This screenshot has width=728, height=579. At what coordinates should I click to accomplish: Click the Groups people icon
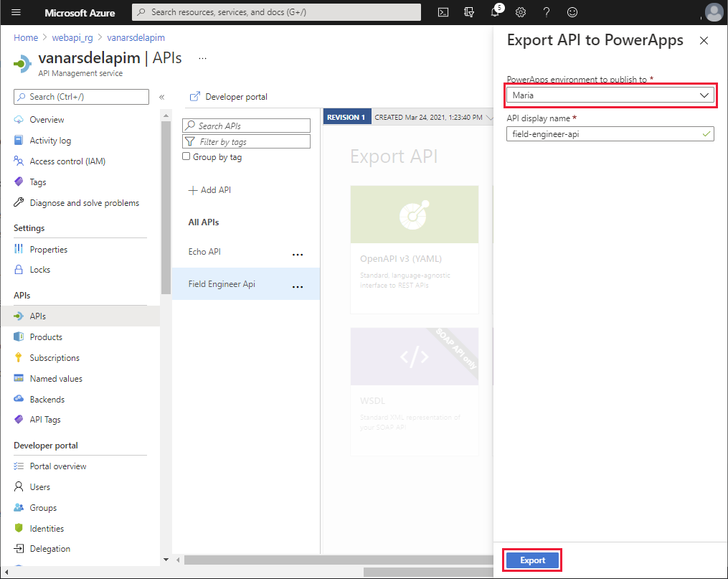point(19,507)
